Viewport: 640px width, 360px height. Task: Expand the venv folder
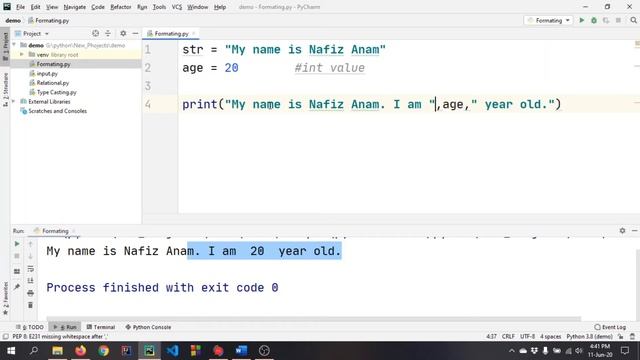click(x=22, y=55)
